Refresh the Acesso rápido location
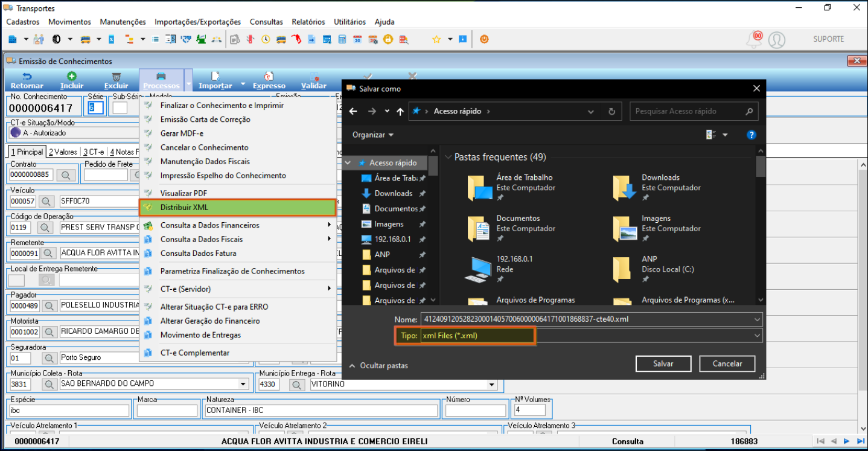Screen dimensions: 868x451 pyautogui.click(x=611, y=112)
